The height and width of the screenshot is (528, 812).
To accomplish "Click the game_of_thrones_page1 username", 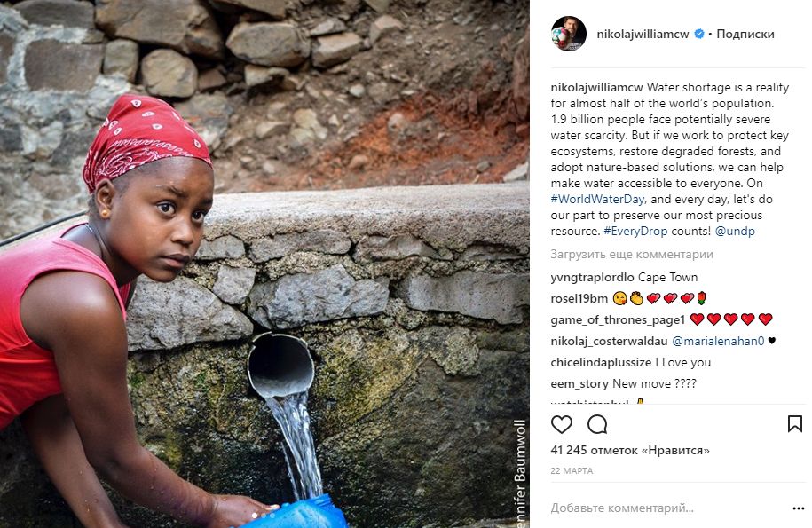I will pos(618,319).
